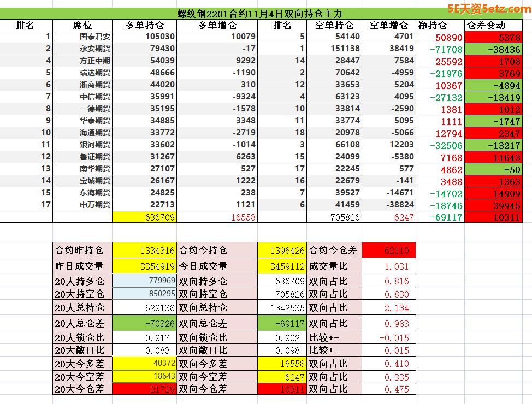532x404 pixels.
Task: Select the 20大持多仓 label cell
Action: (82, 281)
